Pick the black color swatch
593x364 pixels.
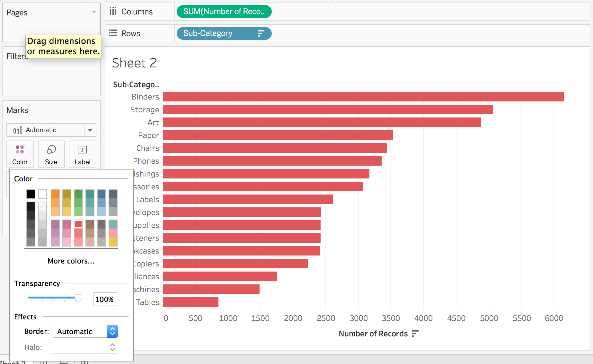tap(31, 194)
